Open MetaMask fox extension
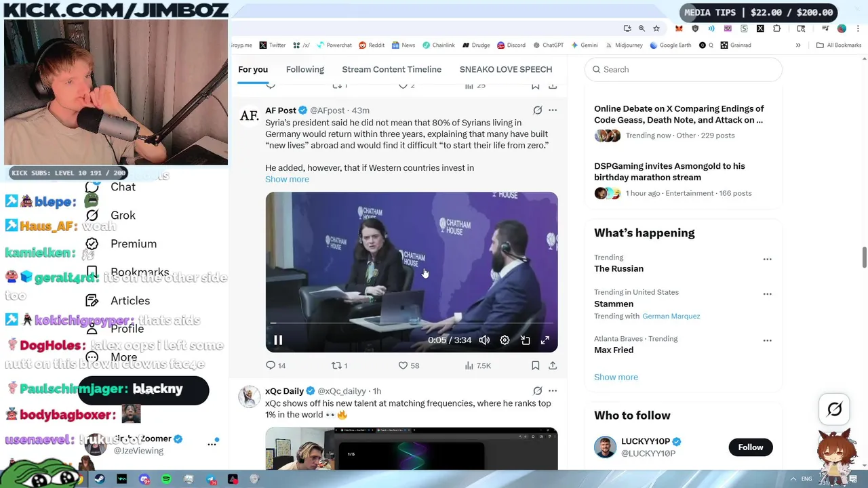868x488 pixels. [679, 28]
